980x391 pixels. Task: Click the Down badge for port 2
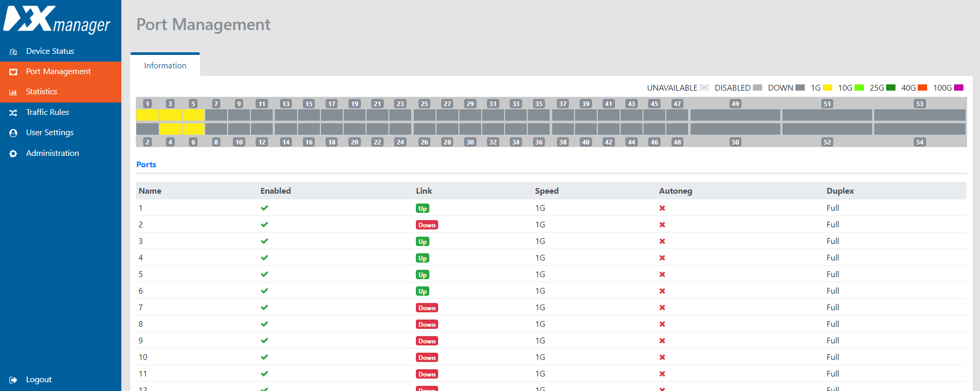(x=427, y=225)
